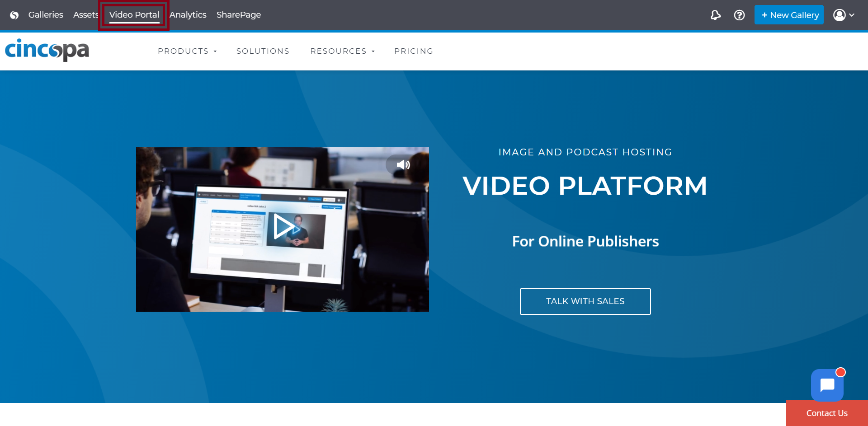
Task: Open the help question mark icon
Action: 739,15
